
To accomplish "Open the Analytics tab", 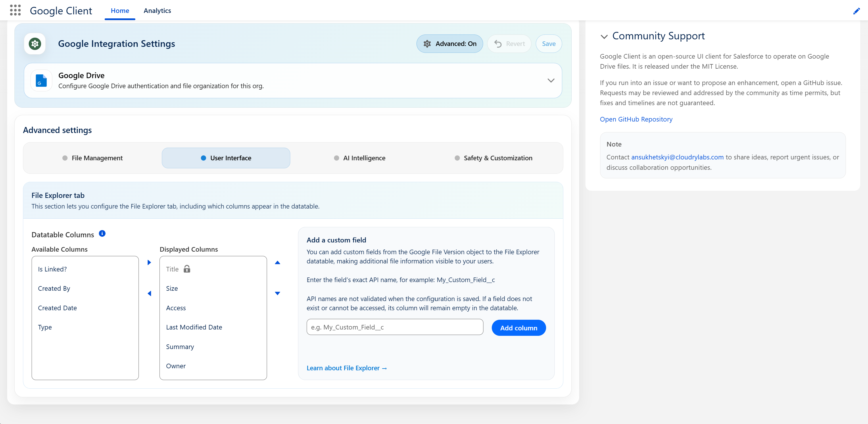I will pos(157,10).
